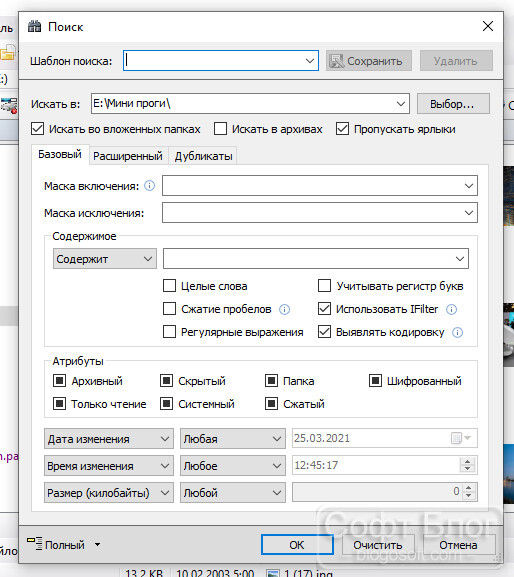Open the Размер (килобайты) dropdown
This screenshot has width=514, height=577.
[109, 492]
